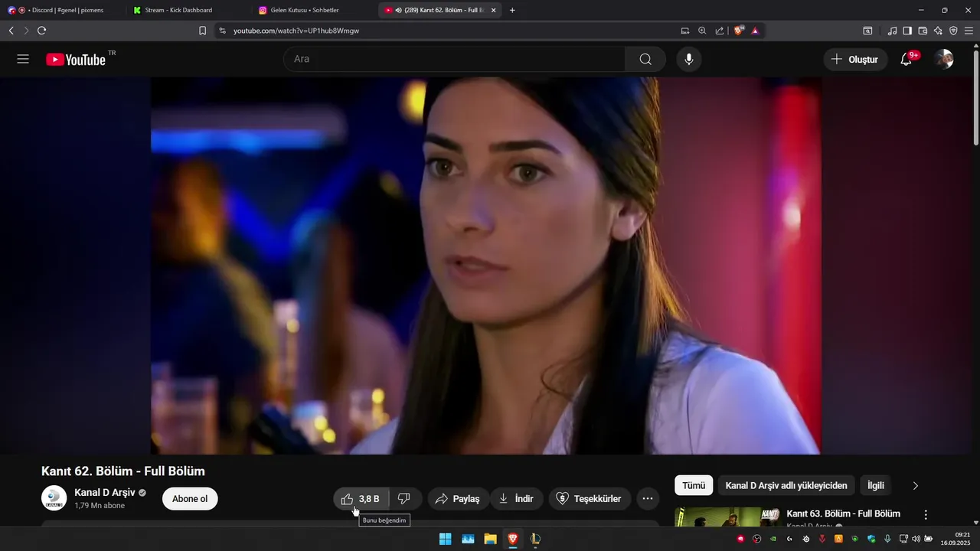
Task: Open volume control in system tray
Action: [x=916, y=539]
